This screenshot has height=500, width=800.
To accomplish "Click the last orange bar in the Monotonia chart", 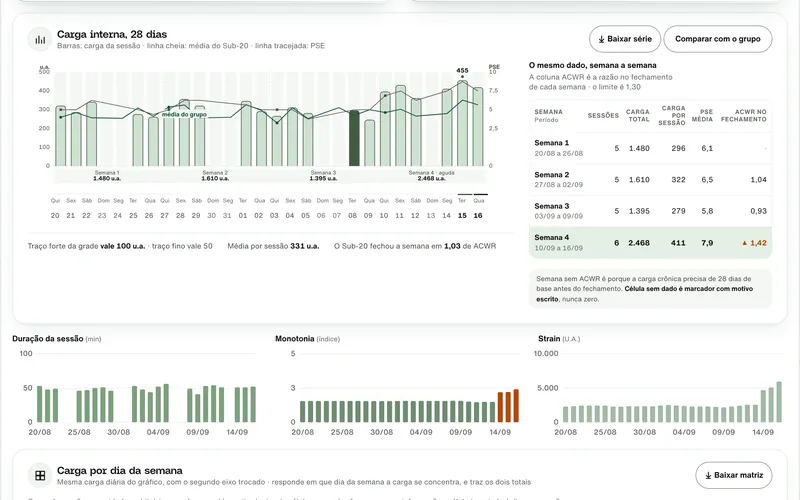I will pos(516,406).
